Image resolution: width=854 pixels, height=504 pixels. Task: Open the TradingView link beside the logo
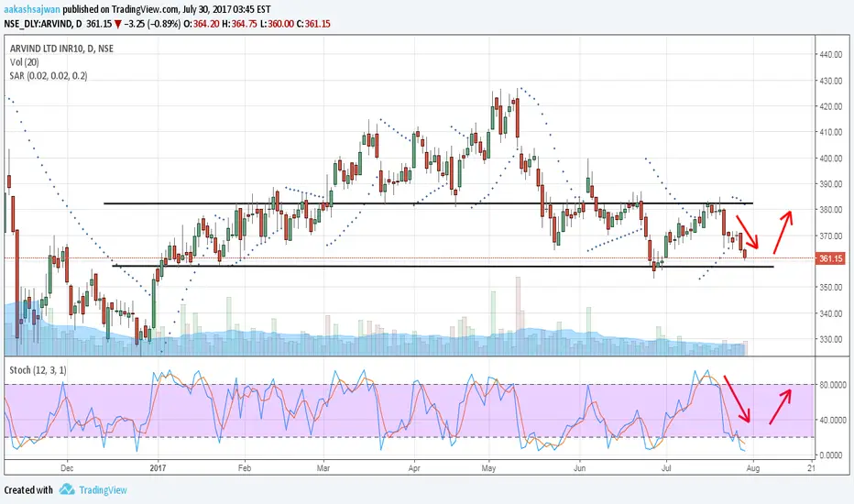103,490
